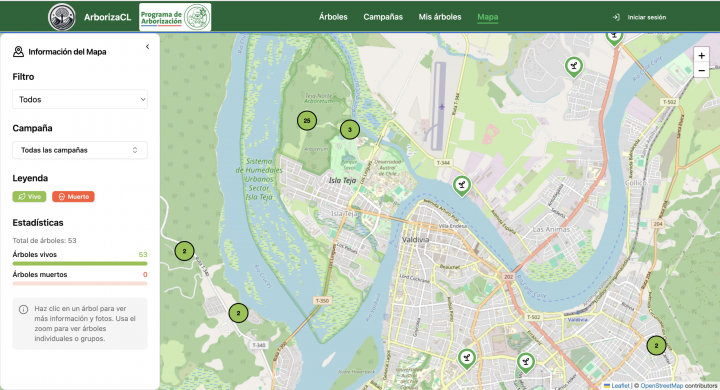
Task: Click the cluster marker showing 3 trees
Action: pyautogui.click(x=350, y=130)
